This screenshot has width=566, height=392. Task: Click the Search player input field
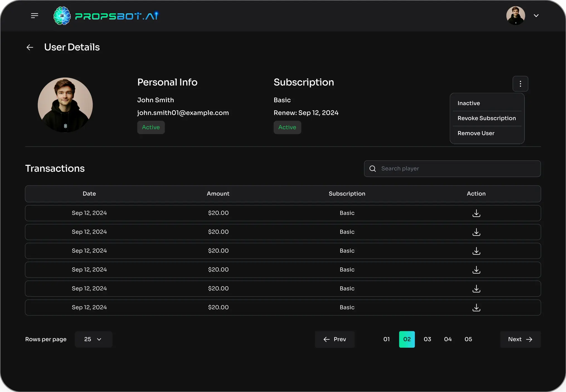pos(452,169)
